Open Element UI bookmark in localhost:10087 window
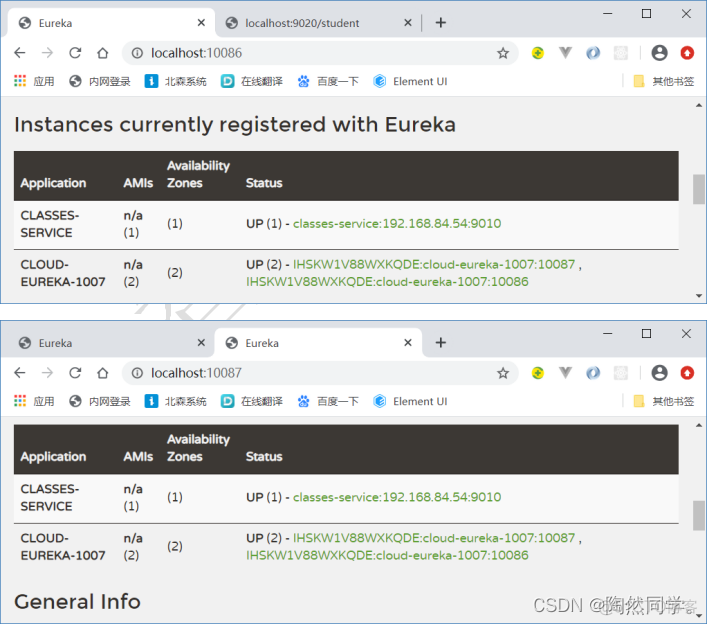Viewport: 707px width, 625px height. (410, 401)
